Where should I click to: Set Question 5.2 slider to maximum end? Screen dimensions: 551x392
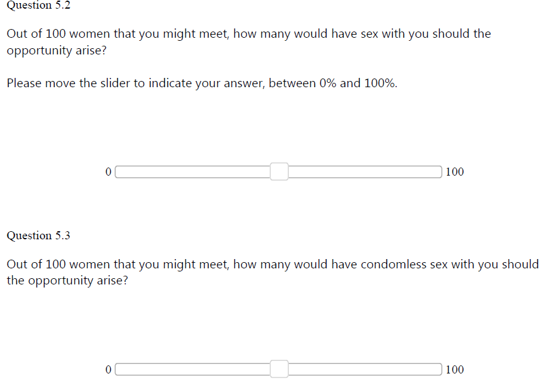(x=440, y=171)
